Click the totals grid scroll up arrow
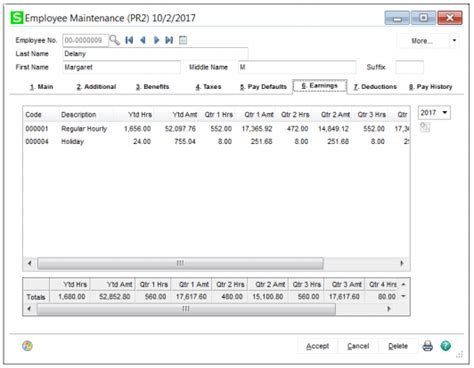 coord(403,285)
